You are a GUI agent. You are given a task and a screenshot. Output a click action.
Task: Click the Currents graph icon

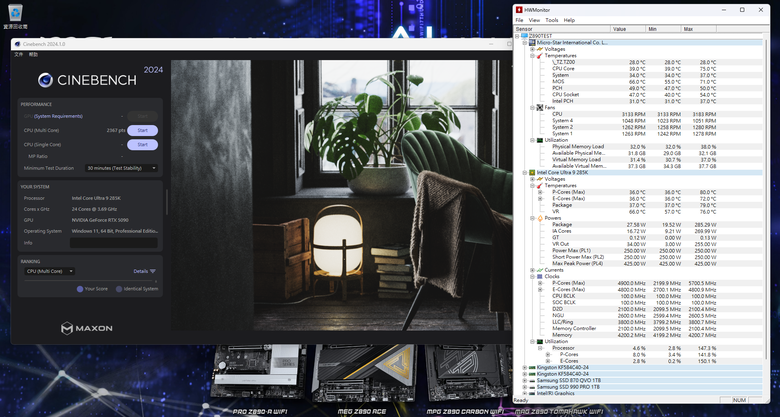pyautogui.click(x=540, y=270)
